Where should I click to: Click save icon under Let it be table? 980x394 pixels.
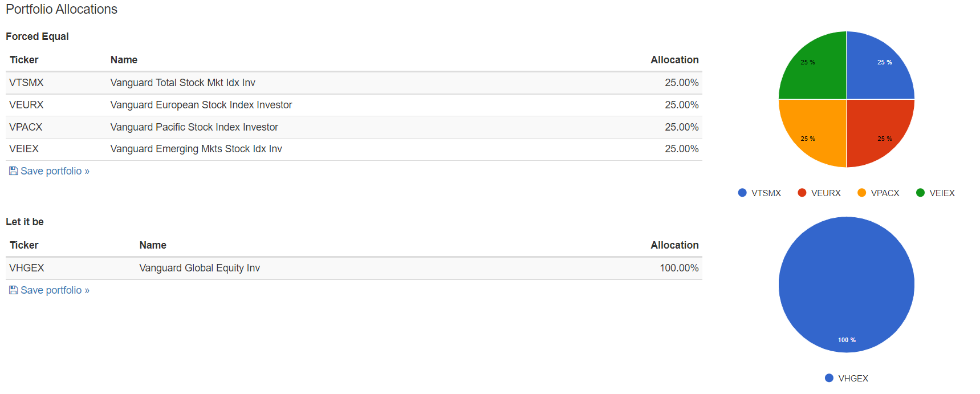(13, 290)
